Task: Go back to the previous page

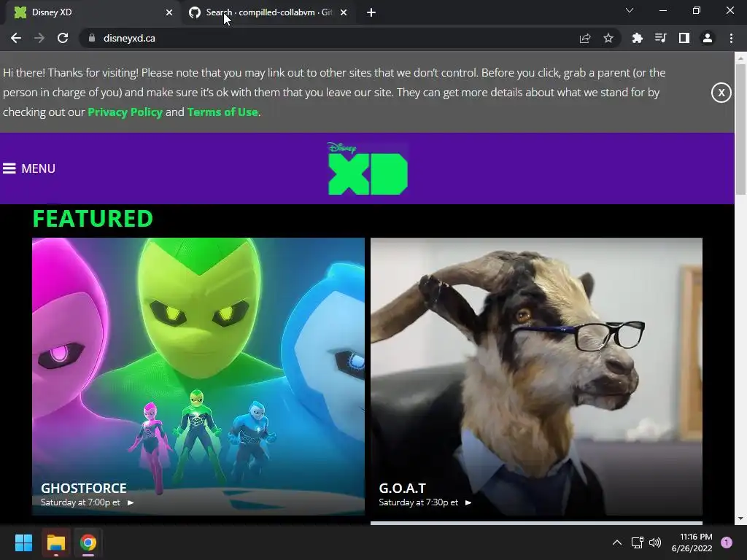Action: [16, 38]
